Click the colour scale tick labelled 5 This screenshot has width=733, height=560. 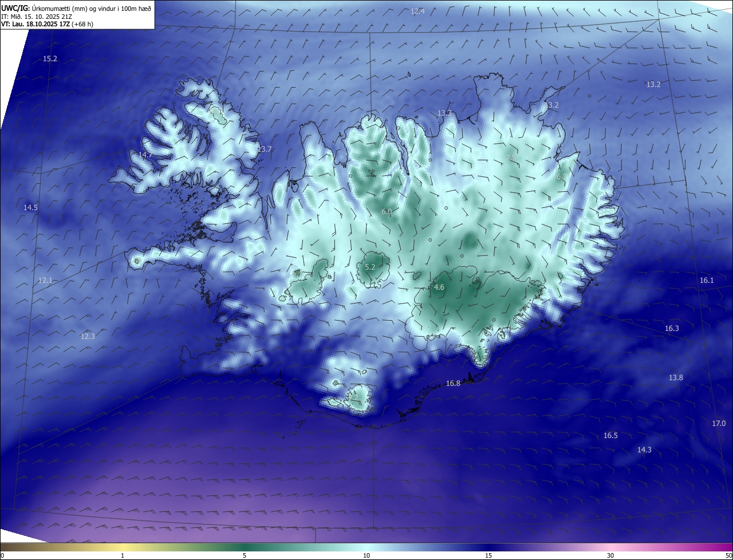click(245, 556)
